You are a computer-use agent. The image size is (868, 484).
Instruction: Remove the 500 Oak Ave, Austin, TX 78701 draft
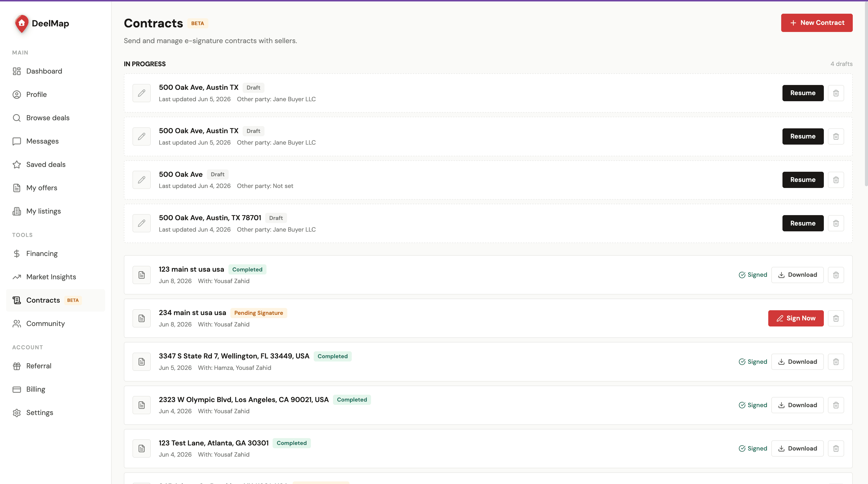[x=836, y=223]
